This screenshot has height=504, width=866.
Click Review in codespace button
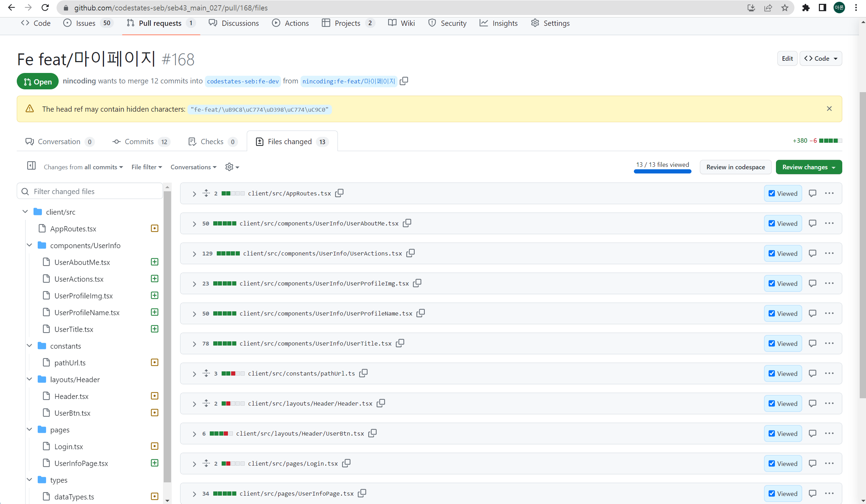735,167
